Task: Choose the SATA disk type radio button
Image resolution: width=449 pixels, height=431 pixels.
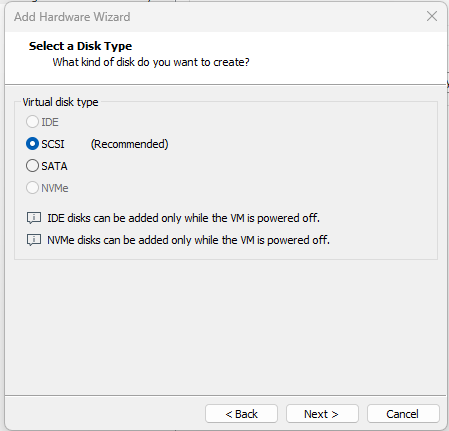Action: point(32,166)
